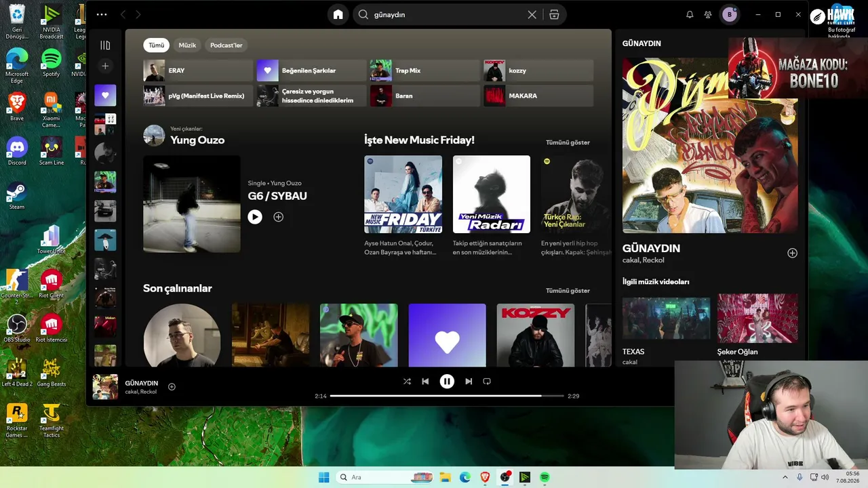Pause the current song
868x488 pixels.
(x=447, y=382)
